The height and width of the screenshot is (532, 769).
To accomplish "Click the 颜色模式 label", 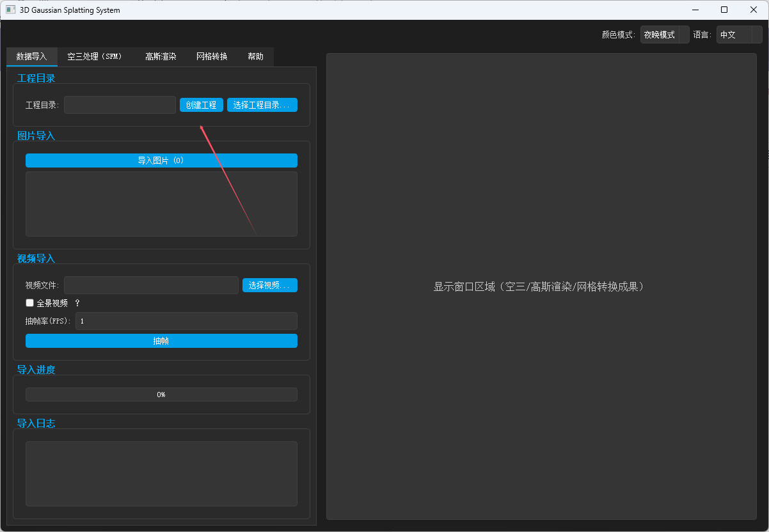I will (619, 35).
